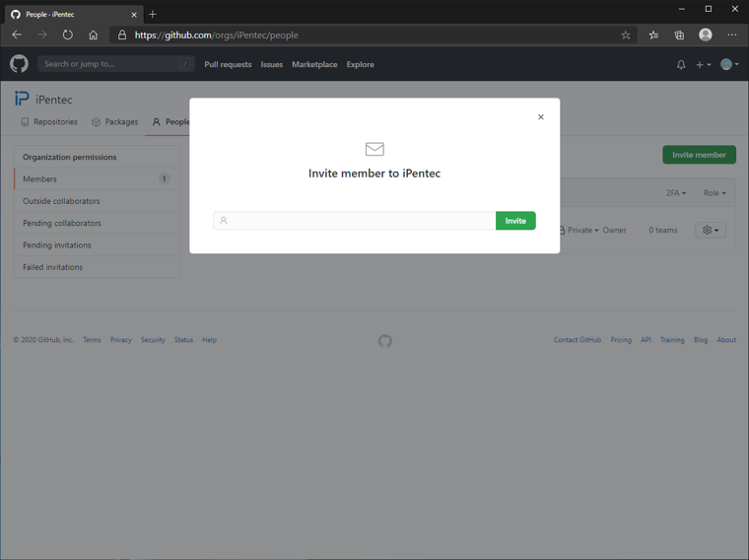Open Pricing footer link
Image resolution: width=749 pixels, height=560 pixels.
[x=621, y=340]
